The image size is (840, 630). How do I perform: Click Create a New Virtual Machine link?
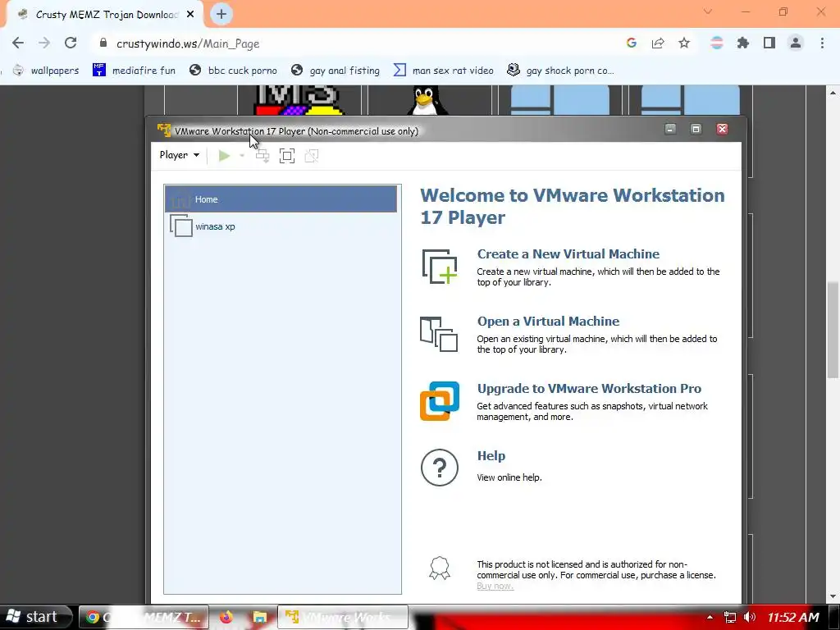click(568, 254)
